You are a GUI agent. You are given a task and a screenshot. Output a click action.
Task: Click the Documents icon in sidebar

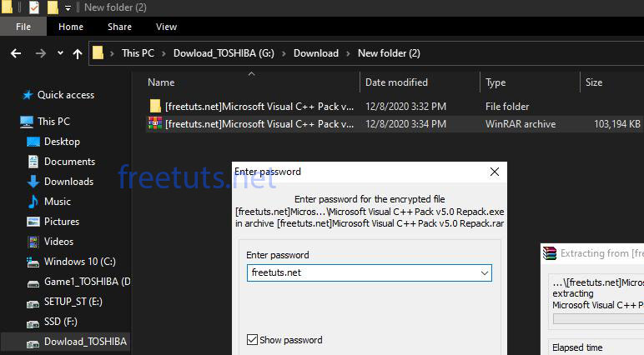coord(33,162)
